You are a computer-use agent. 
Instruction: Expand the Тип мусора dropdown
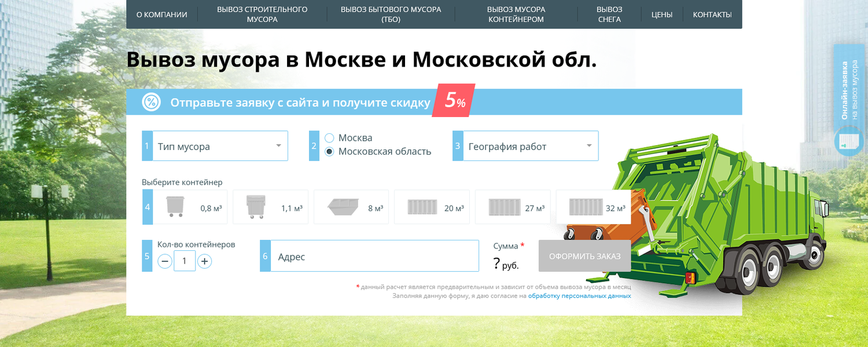(x=220, y=146)
